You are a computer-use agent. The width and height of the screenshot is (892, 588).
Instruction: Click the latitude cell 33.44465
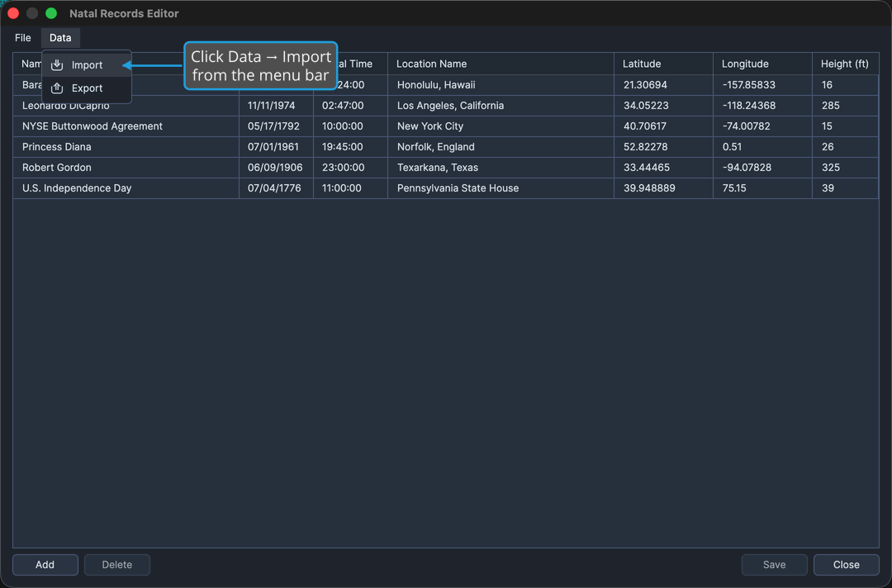(663, 168)
